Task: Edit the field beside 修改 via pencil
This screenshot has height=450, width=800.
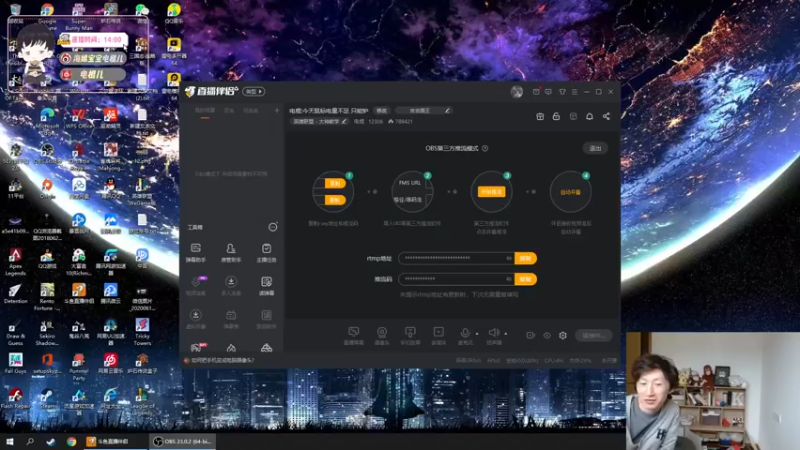Action: point(447,111)
